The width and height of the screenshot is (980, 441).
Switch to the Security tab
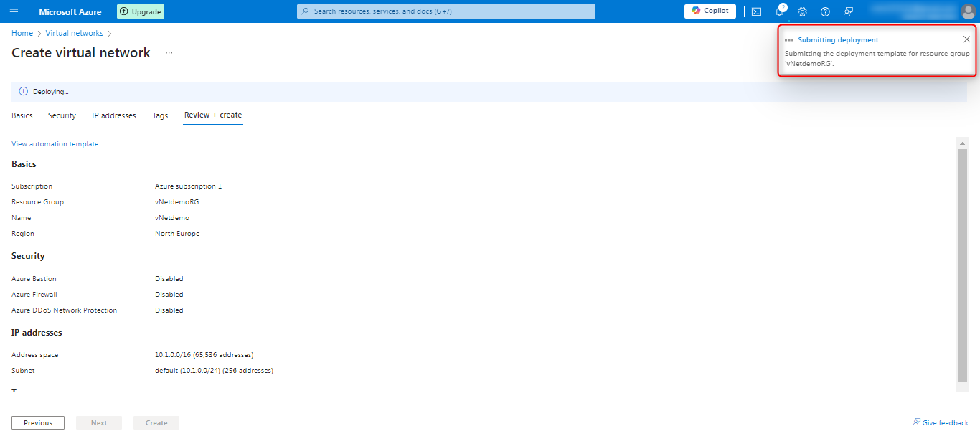click(62, 115)
